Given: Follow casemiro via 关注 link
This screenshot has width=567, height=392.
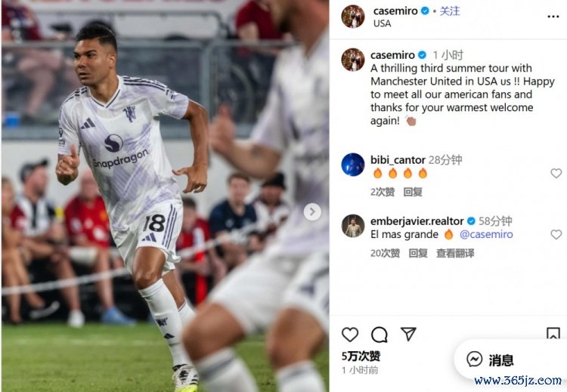Looking at the screenshot, I should click(450, 11).
